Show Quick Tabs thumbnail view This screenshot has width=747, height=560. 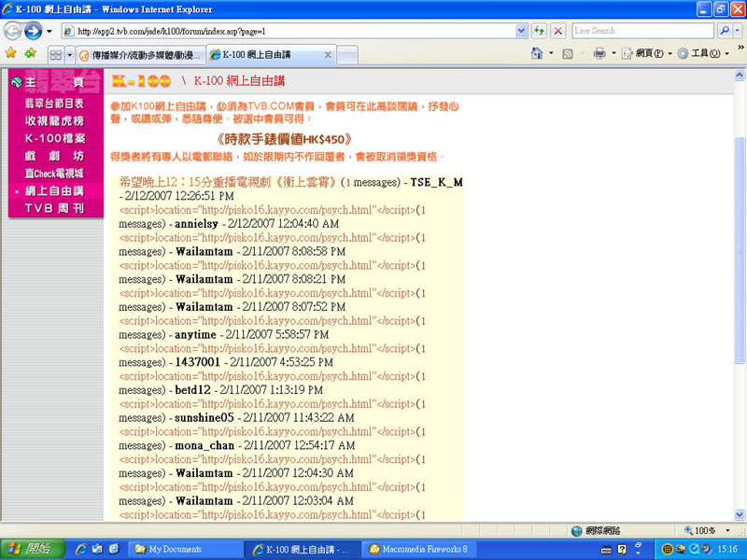pos(56,55)
